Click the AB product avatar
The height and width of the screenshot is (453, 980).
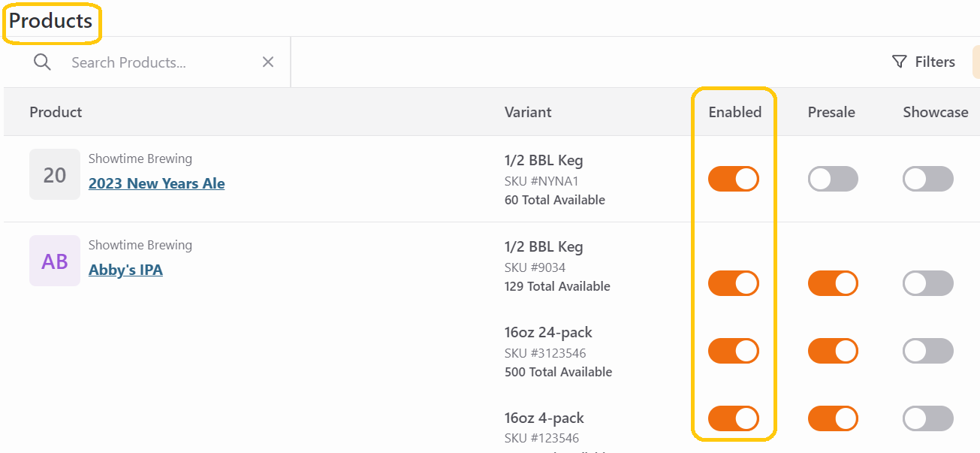tap(55, 261)
